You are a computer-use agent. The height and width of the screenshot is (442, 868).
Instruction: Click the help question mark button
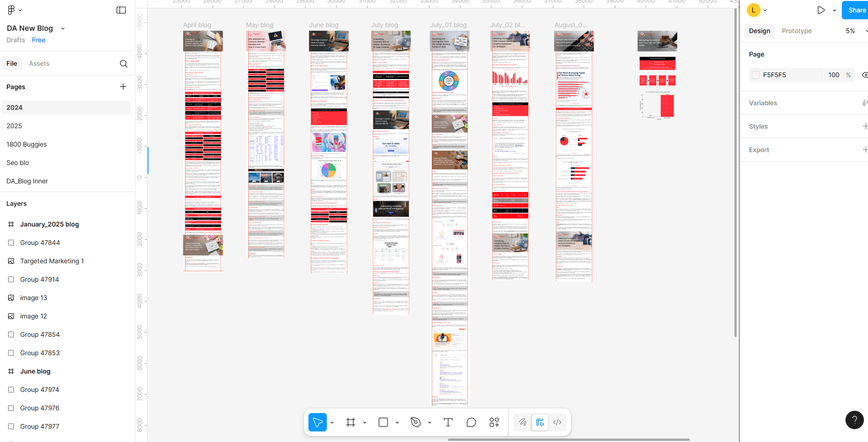click(x=854, y=419)
